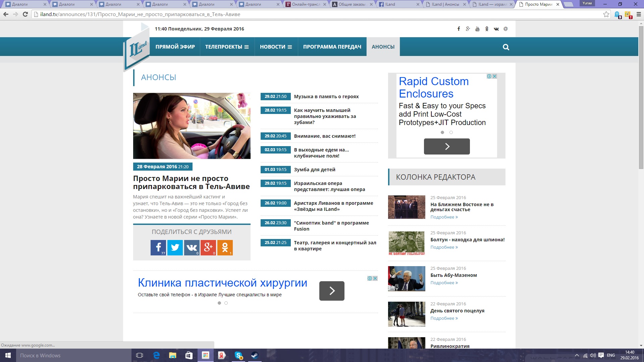The width and height of the screenshot is (644, 362).
Task: Open the Google Plus icon in the header
Action: (x=468, y=29)
